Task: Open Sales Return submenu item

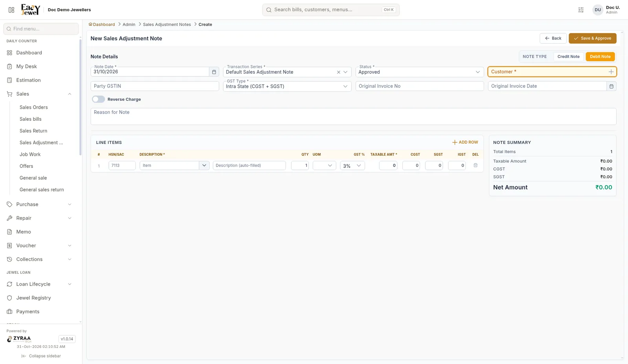Action: [33, 131]
